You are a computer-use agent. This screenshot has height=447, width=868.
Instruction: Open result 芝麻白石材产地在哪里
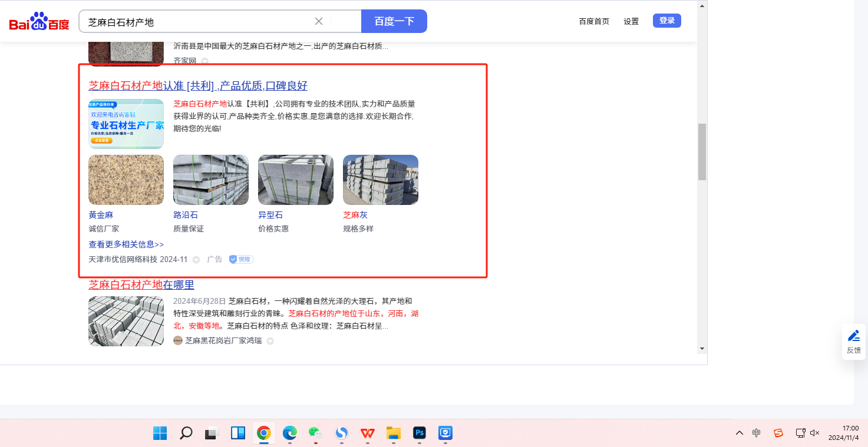[141, 284]
